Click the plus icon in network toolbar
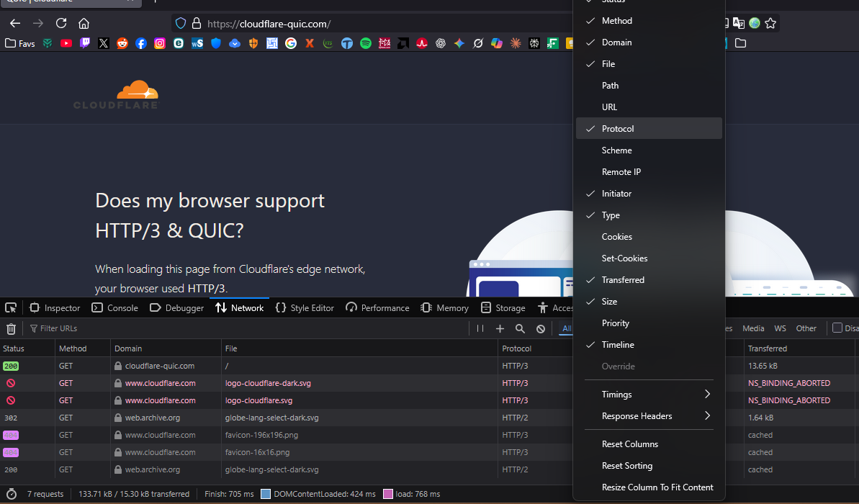Screen dimensions: 859x504 pyautogui.click(x=500, y=329)
